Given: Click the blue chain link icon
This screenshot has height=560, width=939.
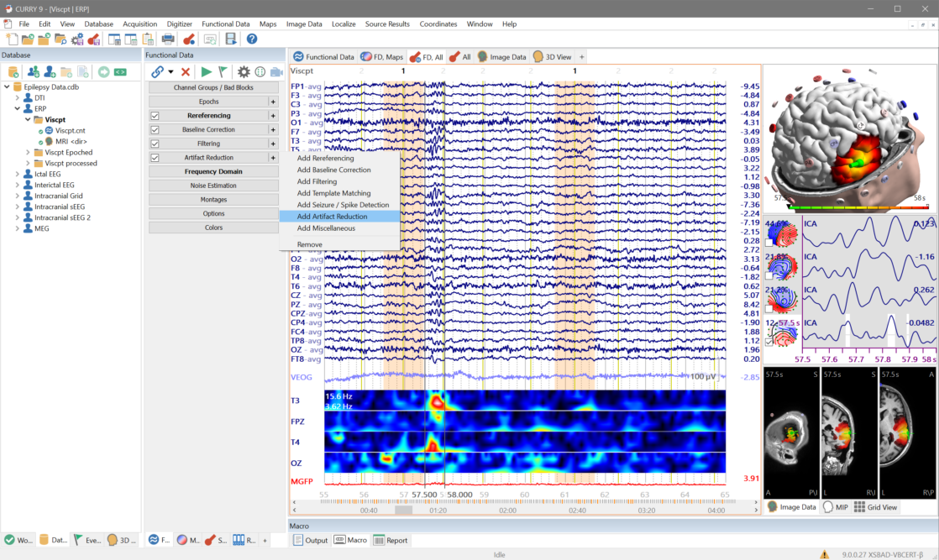Looking at the screenshot, I should click(x=157, y=72).
